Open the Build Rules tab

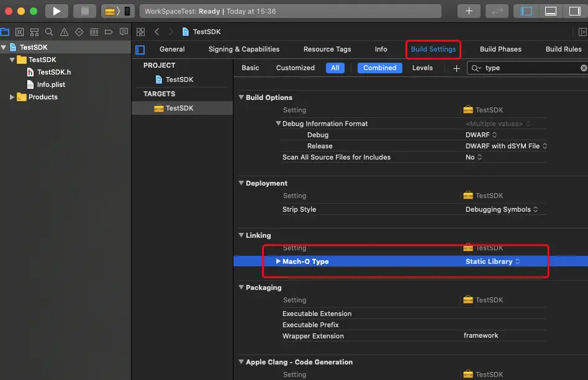click(564, 49)
